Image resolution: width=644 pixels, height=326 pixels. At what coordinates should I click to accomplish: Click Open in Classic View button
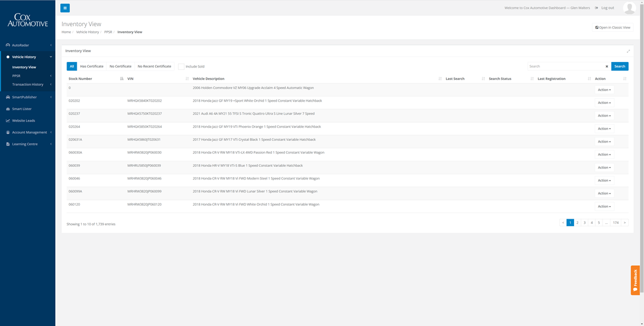pos(613,27)
